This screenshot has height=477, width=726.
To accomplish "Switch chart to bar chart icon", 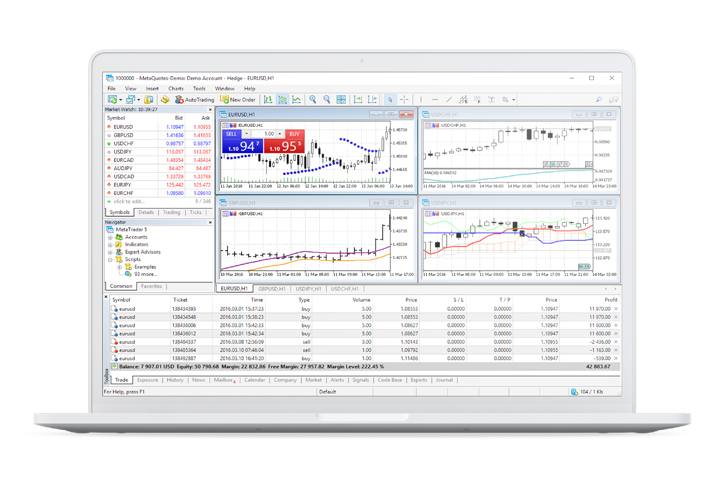I will click(x=268, y=100).
